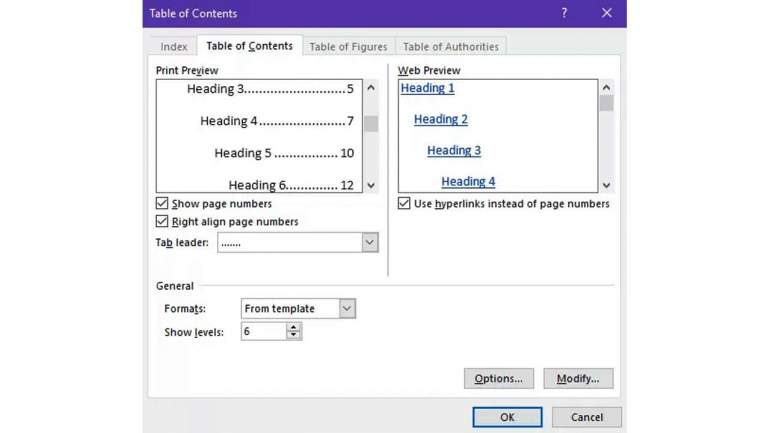Uncheck Use hyperlinks instead of page numbers
Screen dimensions: 770x433
click(404, 203)
